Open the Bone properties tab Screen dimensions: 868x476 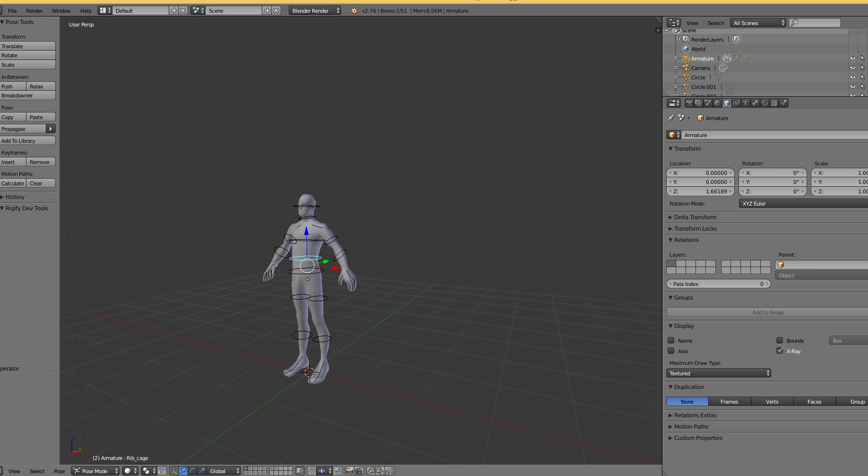pos(755,103)
